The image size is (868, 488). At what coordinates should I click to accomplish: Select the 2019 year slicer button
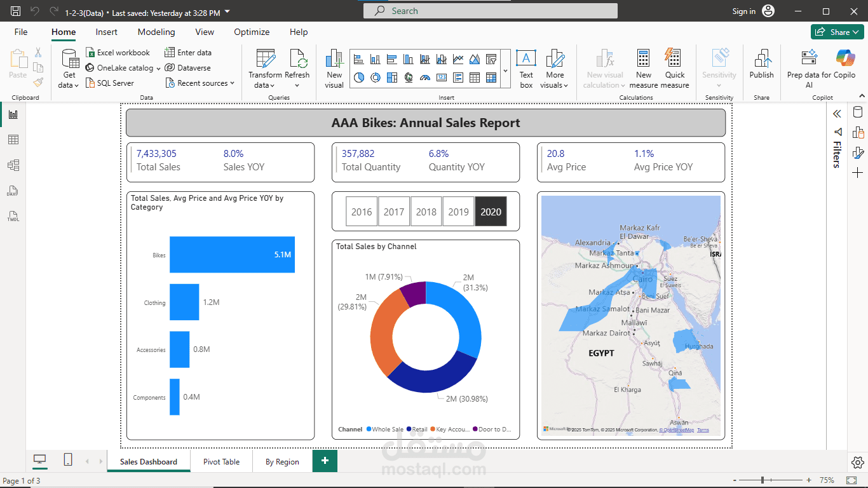click(458, 212)
